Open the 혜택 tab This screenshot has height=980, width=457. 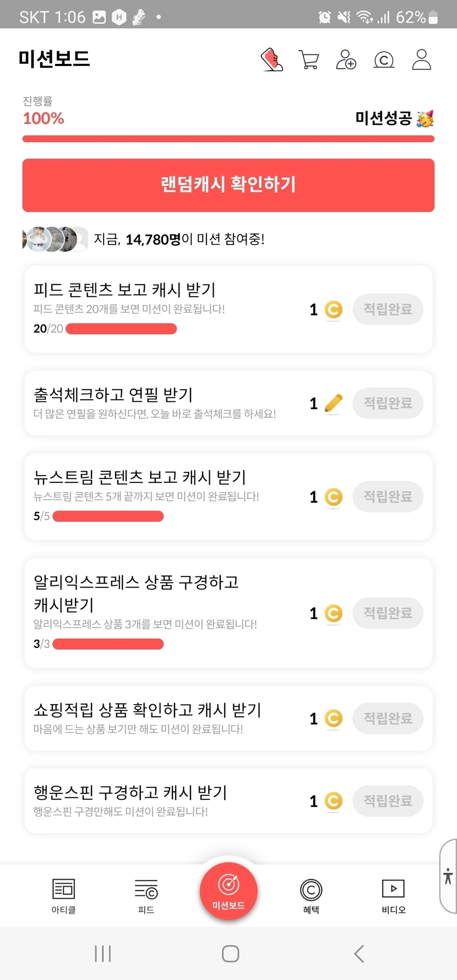pos(311,895)
